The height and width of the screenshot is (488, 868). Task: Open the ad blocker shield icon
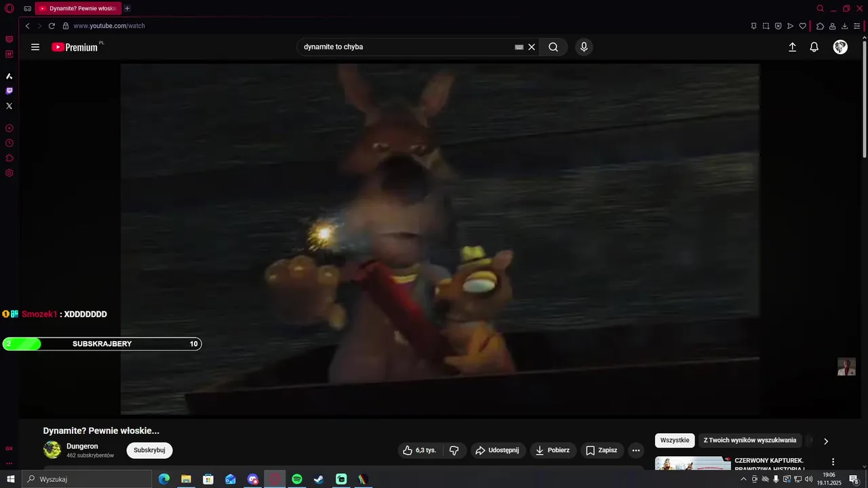778,26
